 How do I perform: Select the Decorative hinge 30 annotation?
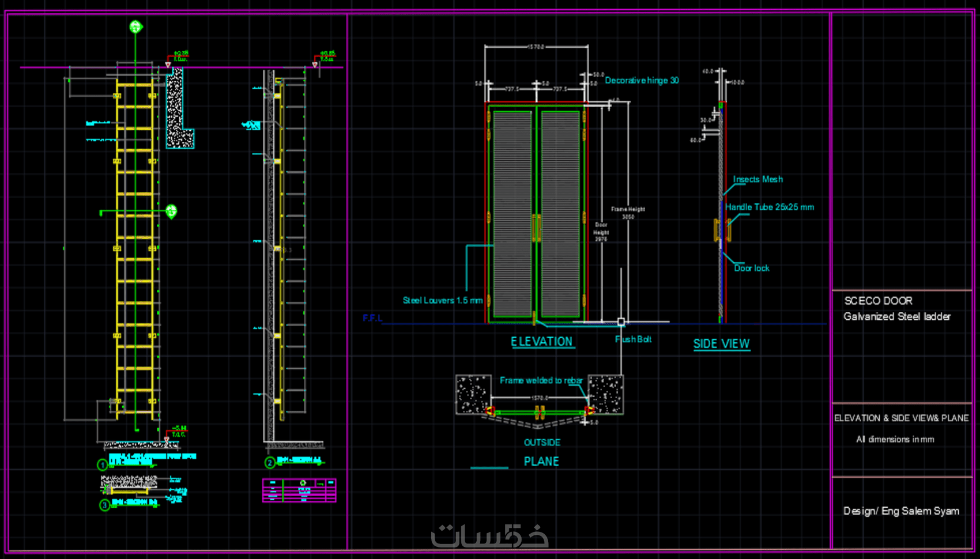(x=642, y=80)
